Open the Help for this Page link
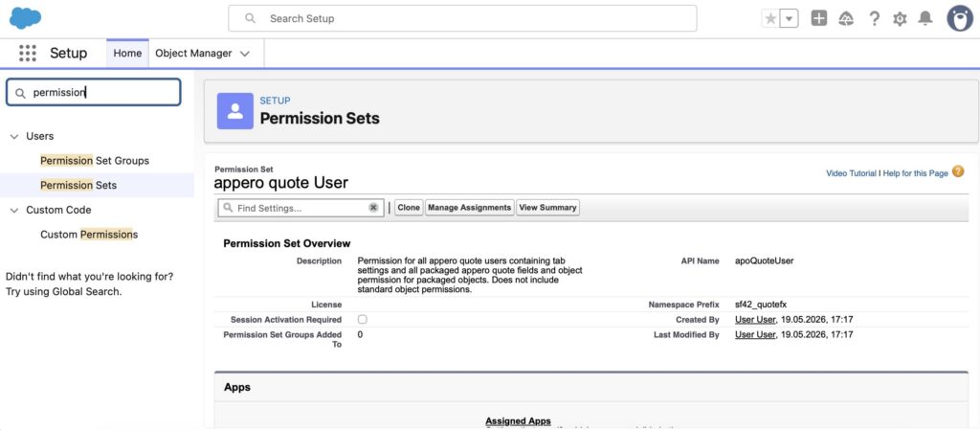The height and width of the screenshot is (430, 980). click(x=916, y=173)
